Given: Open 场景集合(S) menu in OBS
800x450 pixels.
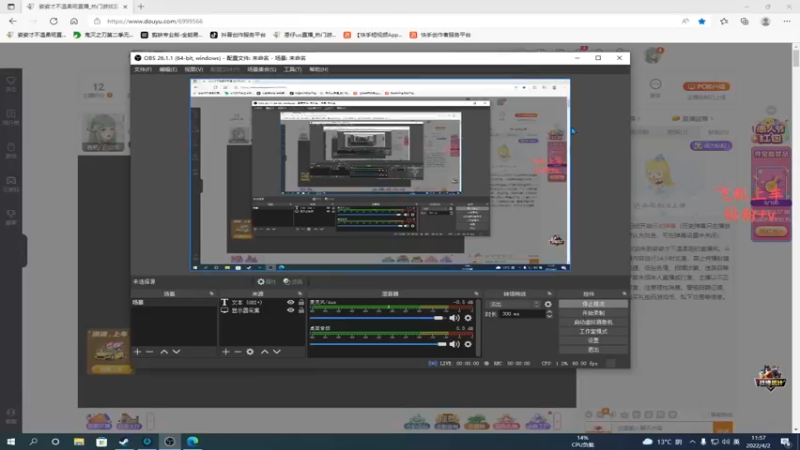Looking at the screenshot, I should pos(262,69).
